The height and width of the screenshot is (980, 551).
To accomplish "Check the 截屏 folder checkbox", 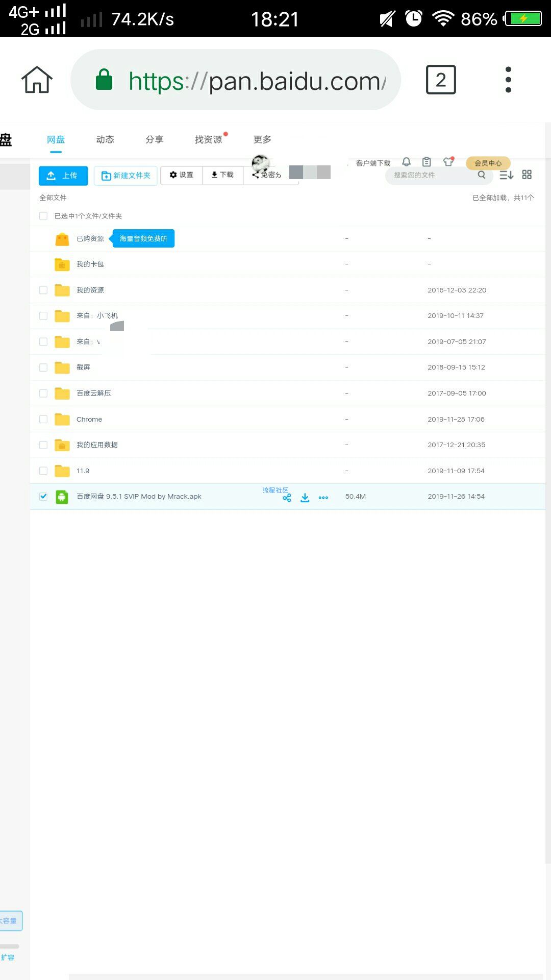I will [x=43, y=367].
